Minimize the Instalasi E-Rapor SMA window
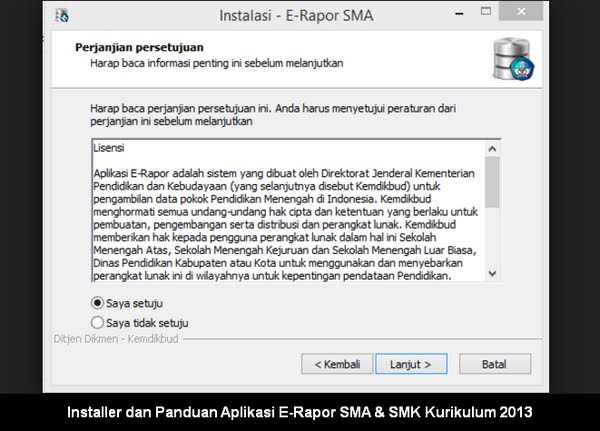600x431 pixels. click(x=459, y=13)
